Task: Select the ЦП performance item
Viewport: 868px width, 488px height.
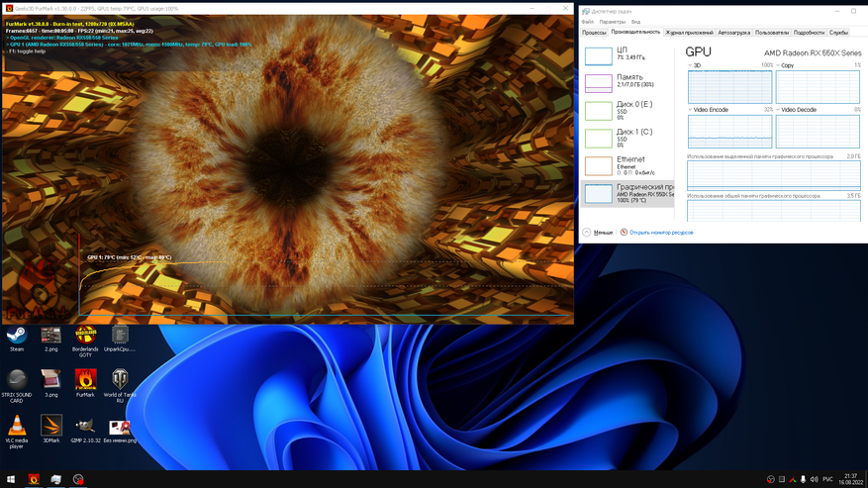Action: click(x=627, y=55)
